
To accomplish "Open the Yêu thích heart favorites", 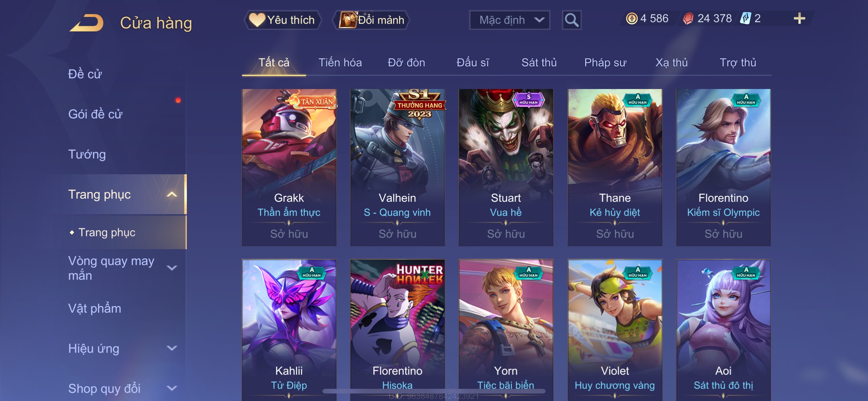I will click(282, 20).
